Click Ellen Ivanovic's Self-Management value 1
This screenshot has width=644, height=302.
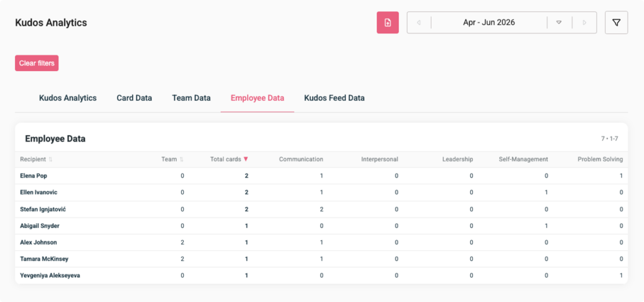(547, 193)
